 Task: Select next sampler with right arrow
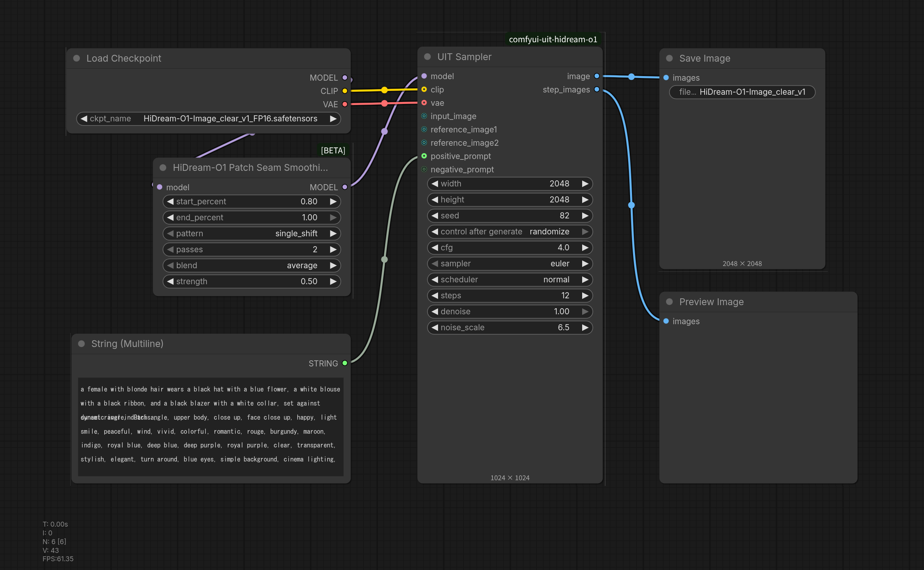(x=585, y=264)
